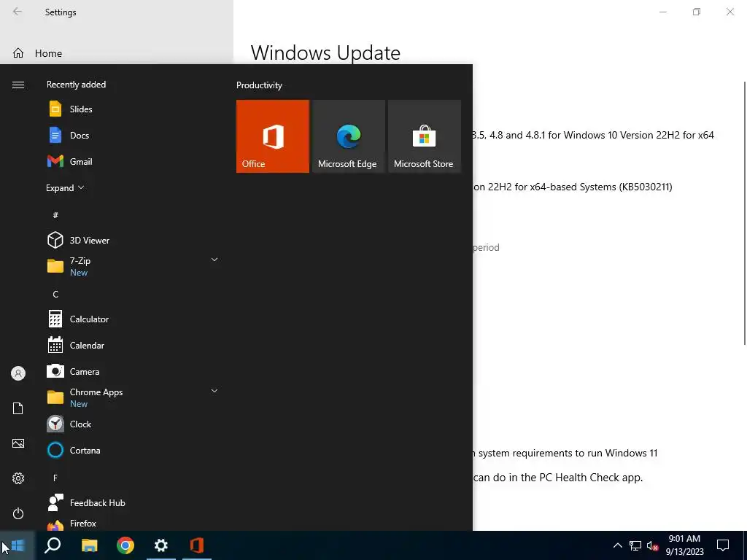
Task: Expand the 7-Zip folder chevron
Action: 214,260
